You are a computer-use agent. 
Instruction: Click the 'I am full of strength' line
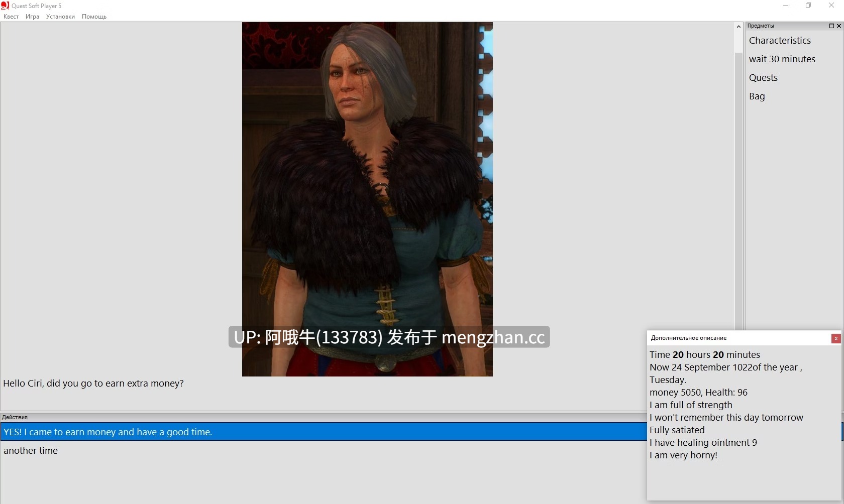tap(691, 405)
